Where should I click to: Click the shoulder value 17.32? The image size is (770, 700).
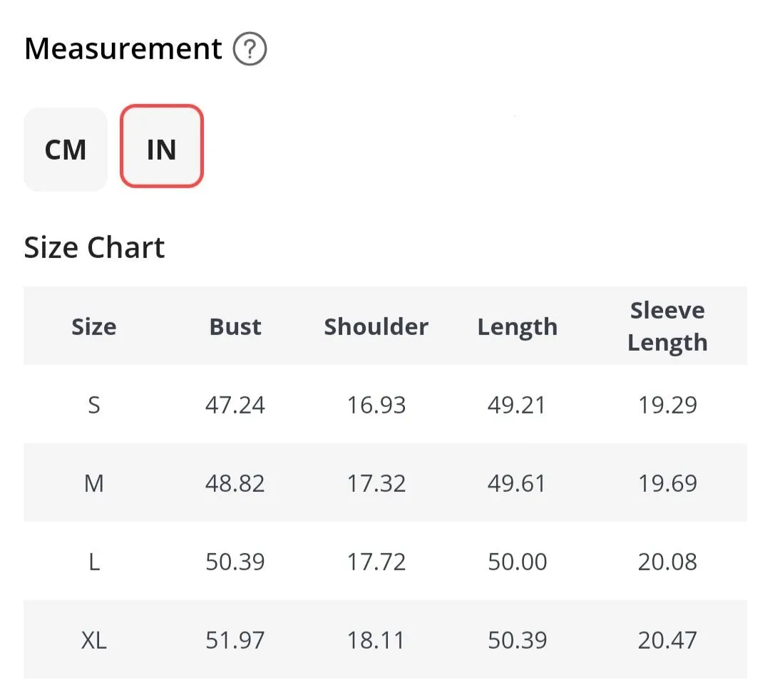tap(376, 483)
